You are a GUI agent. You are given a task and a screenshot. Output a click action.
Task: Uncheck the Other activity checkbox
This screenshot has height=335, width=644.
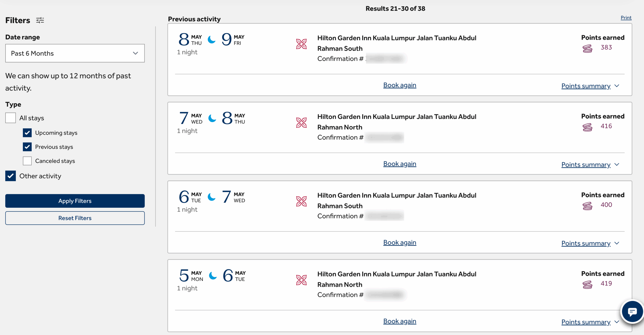(10, 176)
